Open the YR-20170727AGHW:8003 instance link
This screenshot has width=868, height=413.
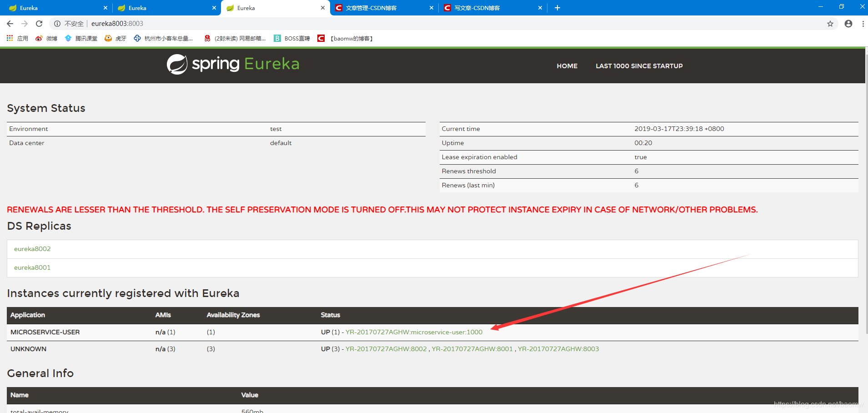tap(558, 349)
